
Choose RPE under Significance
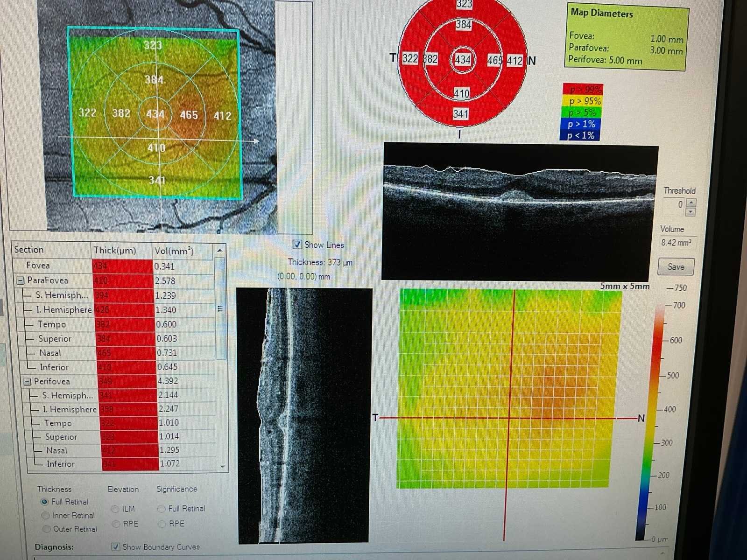(162, 524)
